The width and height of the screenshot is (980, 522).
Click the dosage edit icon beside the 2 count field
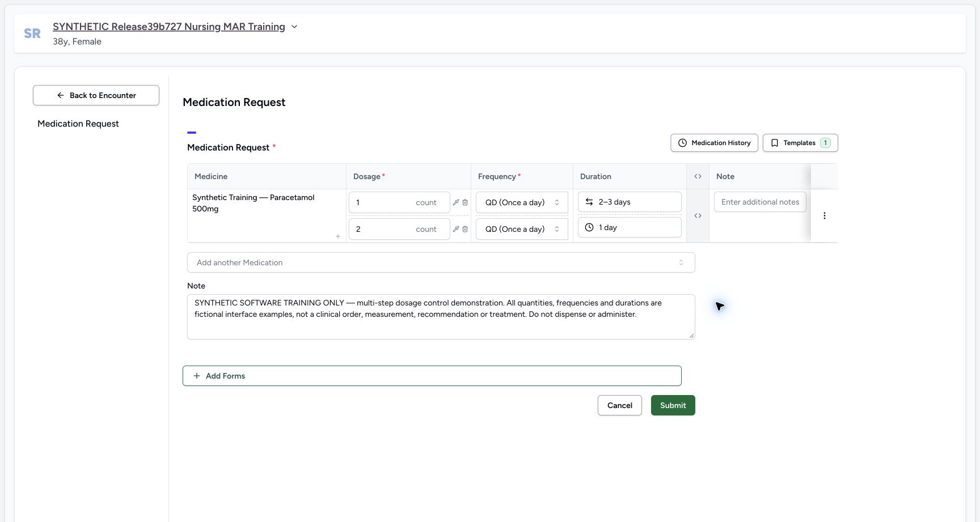coord(456,229)
